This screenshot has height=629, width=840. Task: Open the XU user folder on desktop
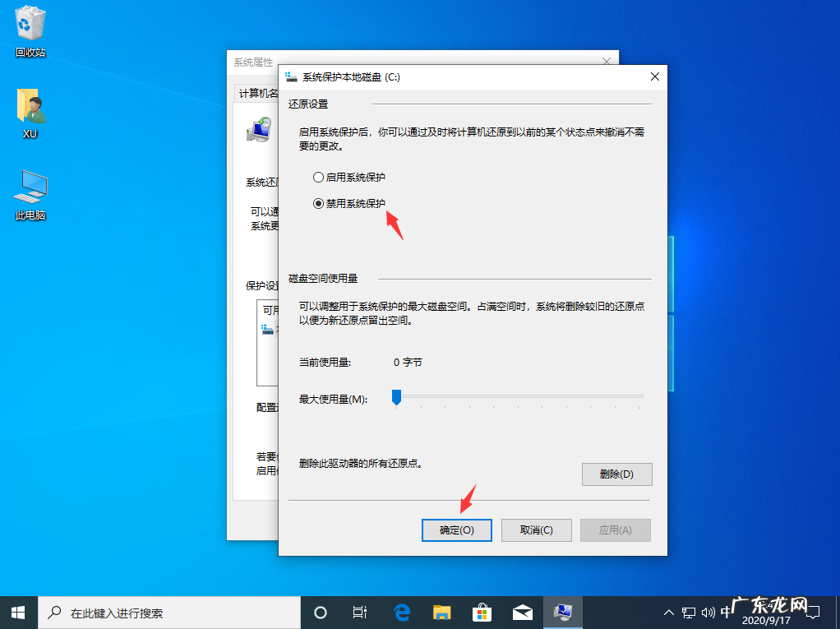29,107
